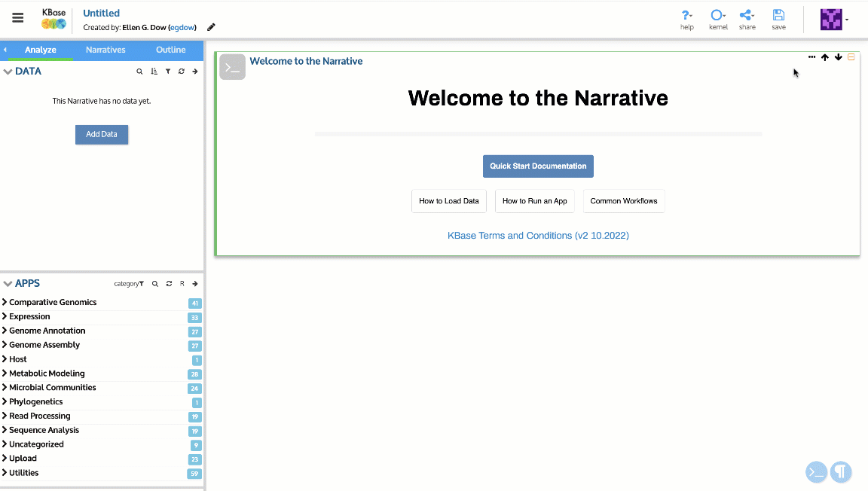Refresh the DATA panel

[x=181, y=72]
